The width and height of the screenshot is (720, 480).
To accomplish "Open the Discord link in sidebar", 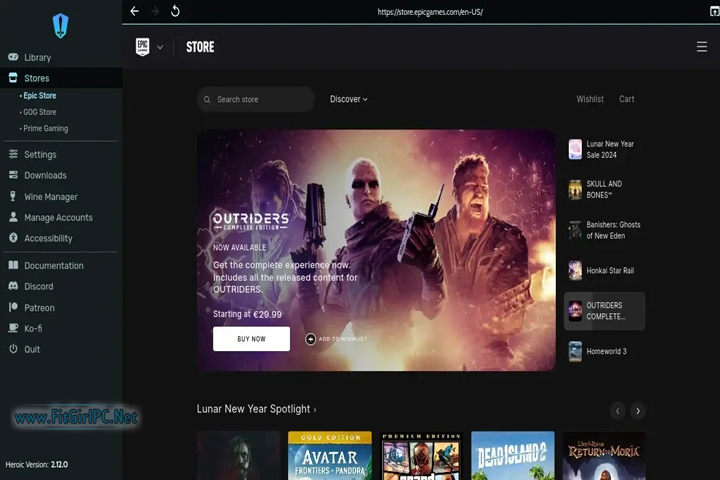I will (x=39, y=287).
